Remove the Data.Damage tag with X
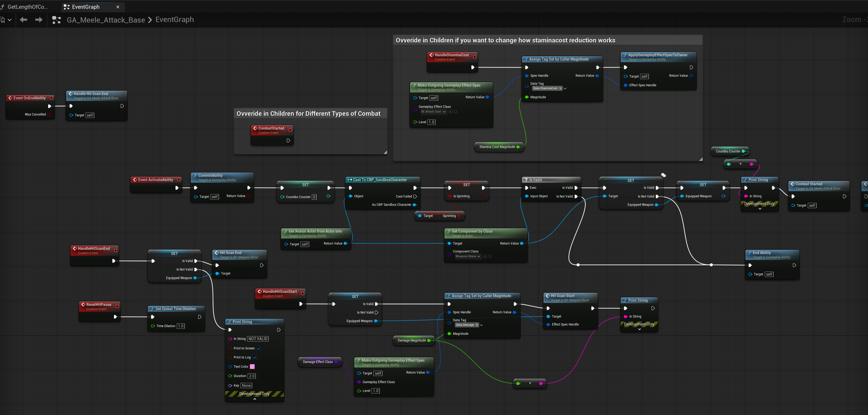 coord(477,325)
